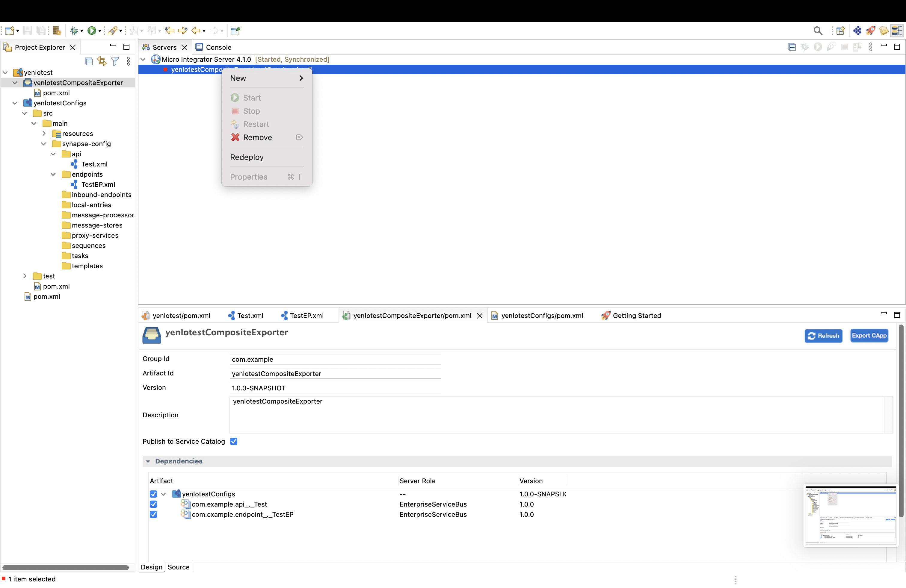This screenshot has height=588, width=906.
Task: Click the screenshot preview thumbnail
Action: tap(851, 515)
